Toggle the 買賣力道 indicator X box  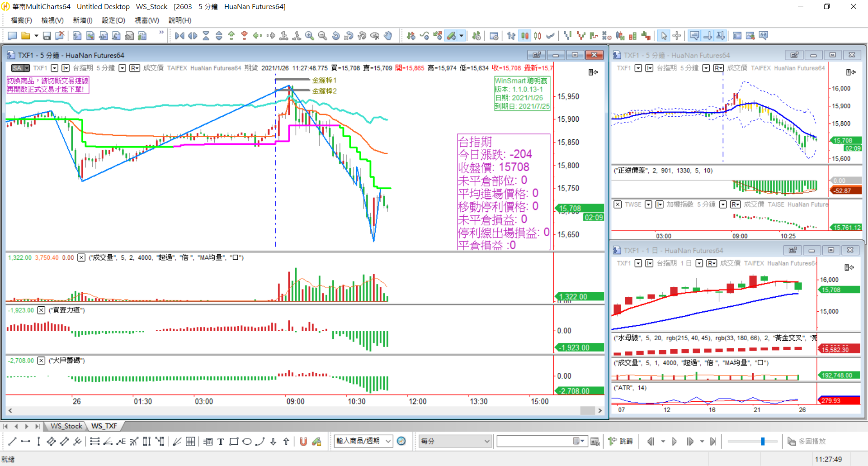41,310
